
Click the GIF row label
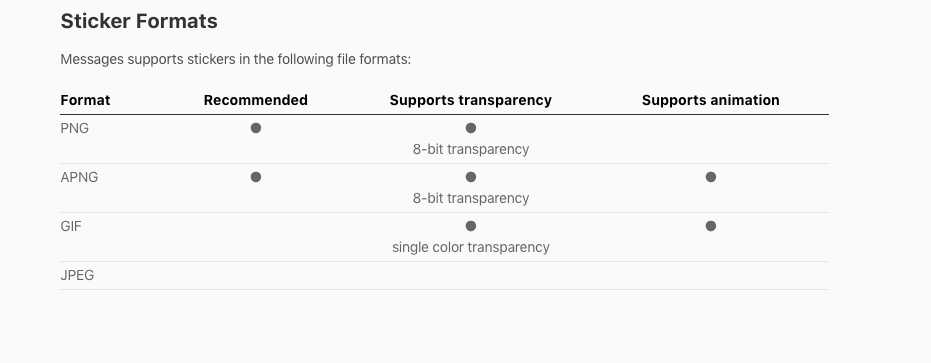tap(71, 226)
